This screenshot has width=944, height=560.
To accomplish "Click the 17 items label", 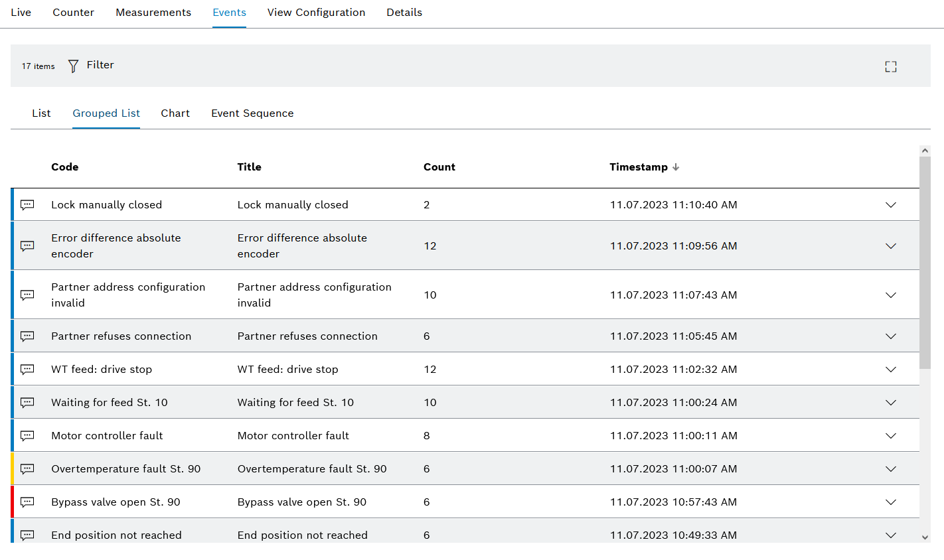I will [39, 66].
